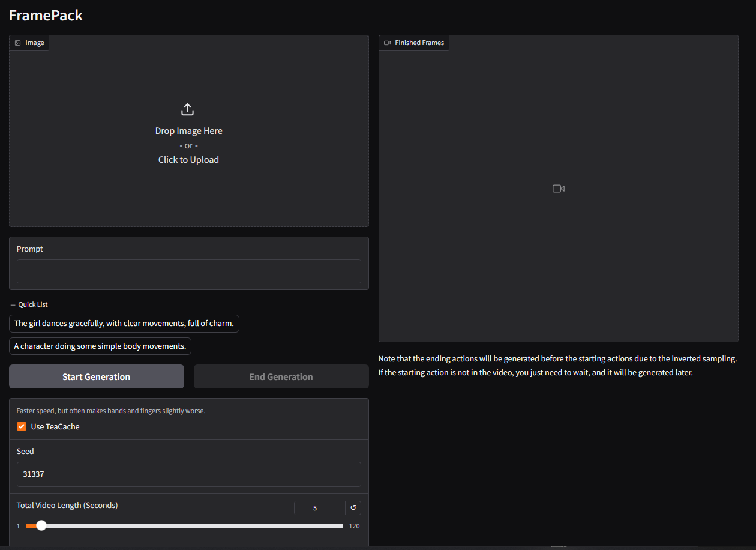Select the quick prompt about simple body movements

tap(100, 346)
